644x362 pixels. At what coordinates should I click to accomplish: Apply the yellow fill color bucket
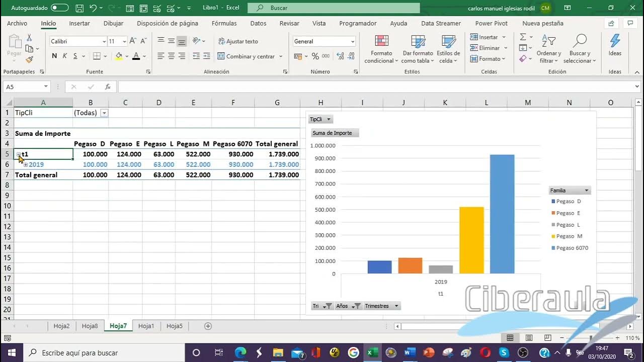click(x=119, y=56)
